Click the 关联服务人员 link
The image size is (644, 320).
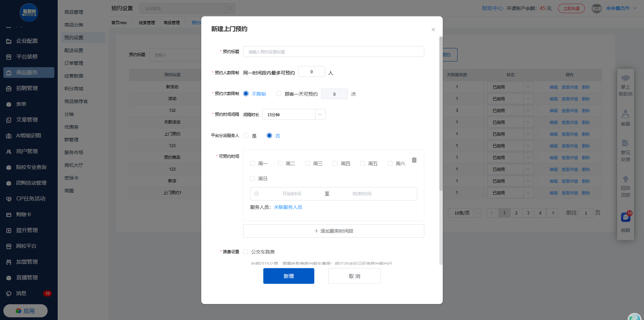tap(288, 207)
